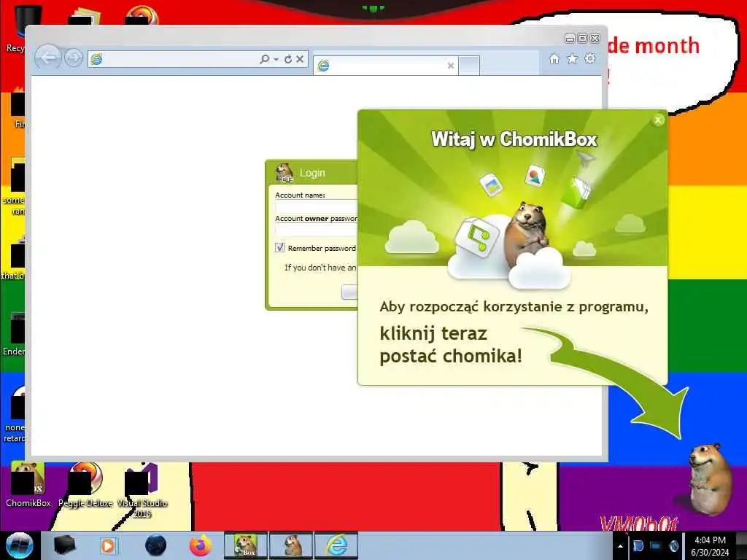Viewport: 747px width, 560px height.
Task: Minimize the Internet Explorer window
Action: point(570,38)
